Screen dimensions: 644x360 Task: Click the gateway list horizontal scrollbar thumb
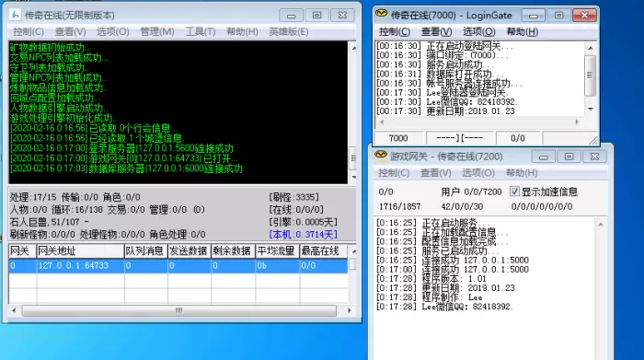click(179, 310)
